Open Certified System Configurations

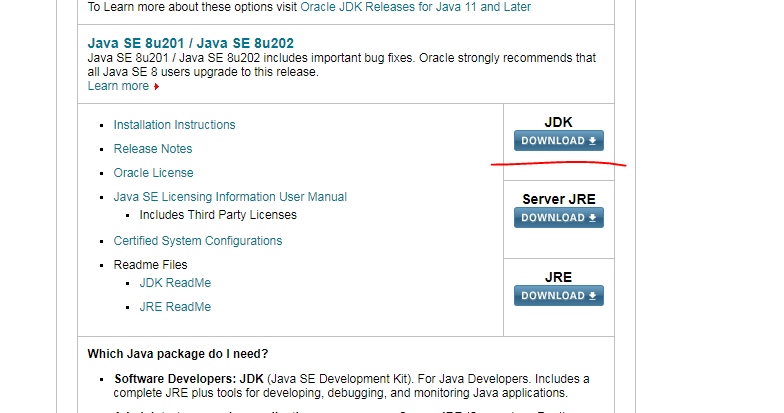point(198,240)
